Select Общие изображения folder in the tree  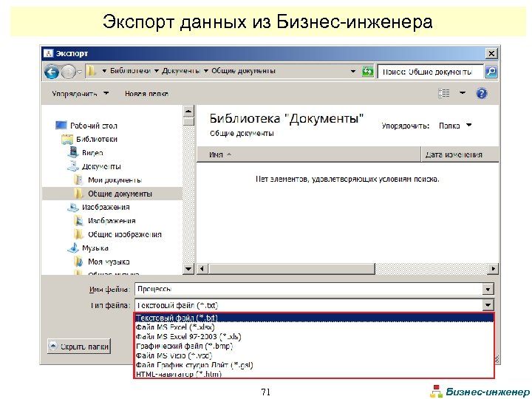125,234
